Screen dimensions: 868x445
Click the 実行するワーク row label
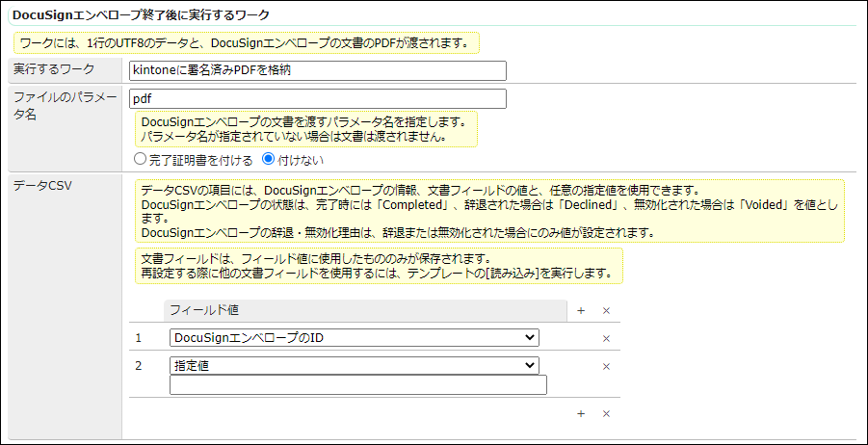coord(54,69)
